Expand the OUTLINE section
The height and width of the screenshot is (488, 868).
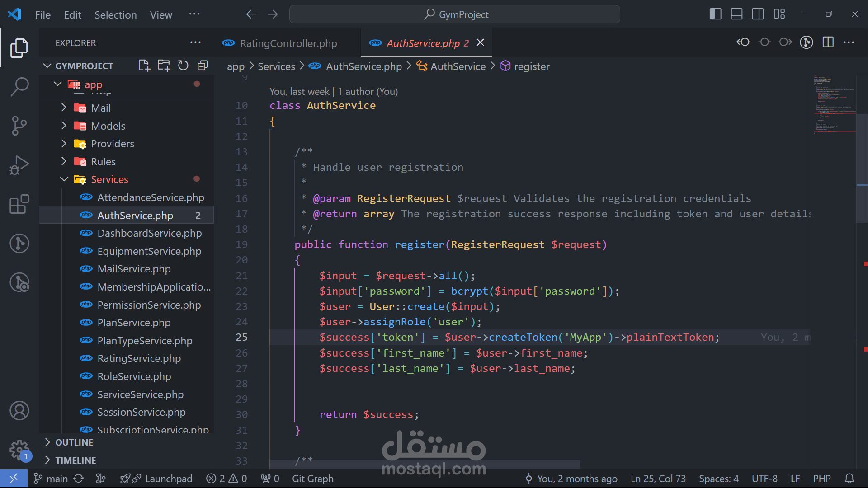point(74,442)
